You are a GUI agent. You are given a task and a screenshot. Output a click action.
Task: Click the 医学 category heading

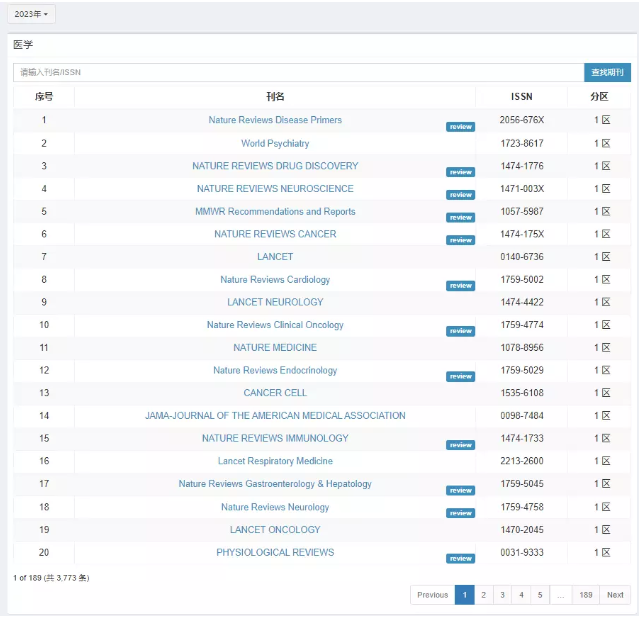23,44
